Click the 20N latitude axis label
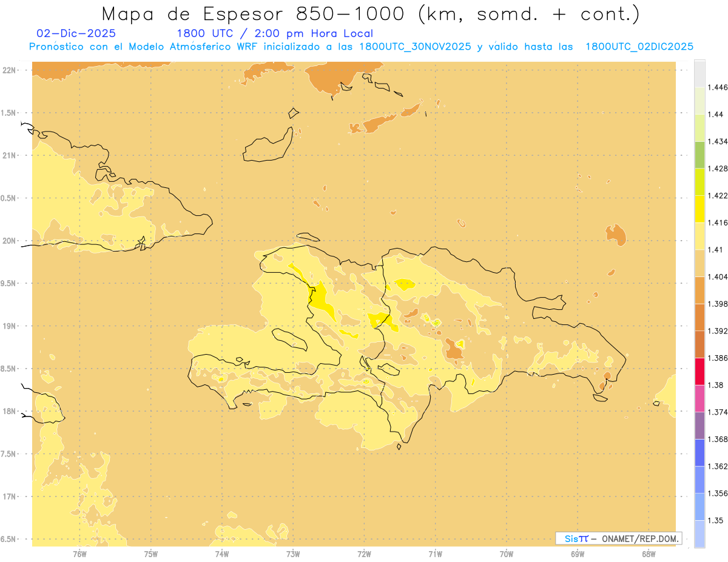The width and height of the screenshot is (728, 562). point(9,241)
